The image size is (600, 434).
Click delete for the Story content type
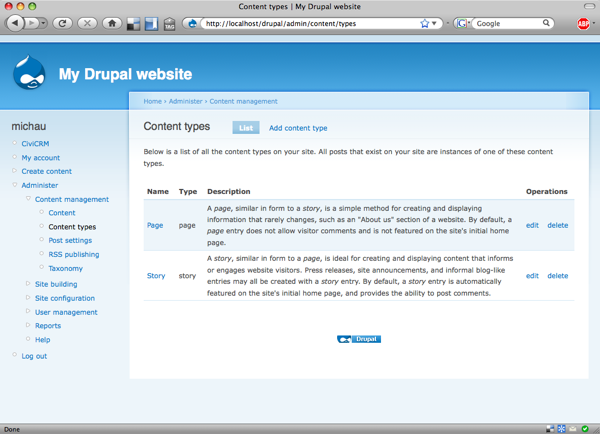point(558,276)
